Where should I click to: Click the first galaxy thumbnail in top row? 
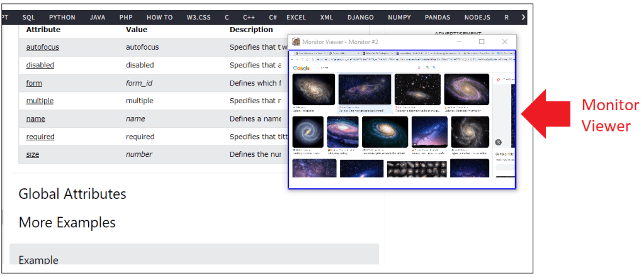(314, 89)
